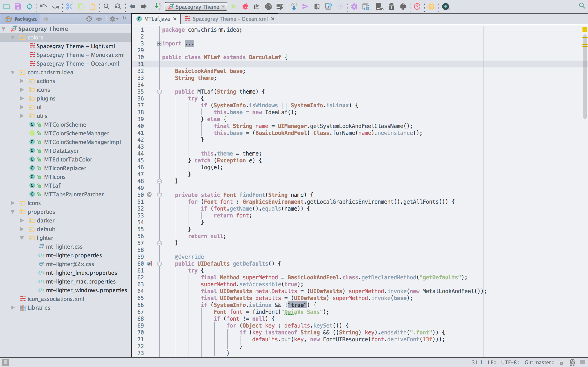Viewport: 588px width, 367px height.
Task: Open the Spacegray Theme run configuration dropdown
Action: click(x=196, y=7)
